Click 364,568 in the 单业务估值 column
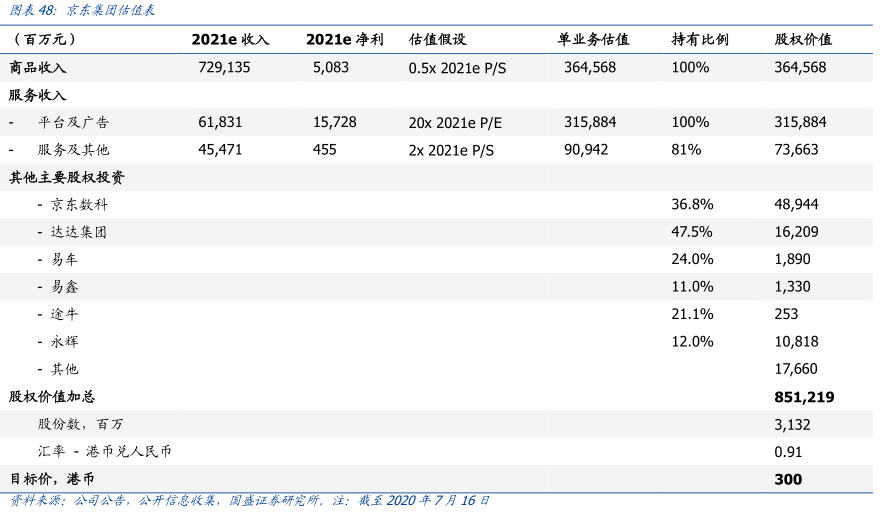Screen dimensions: 893x519 pos(590,67)
